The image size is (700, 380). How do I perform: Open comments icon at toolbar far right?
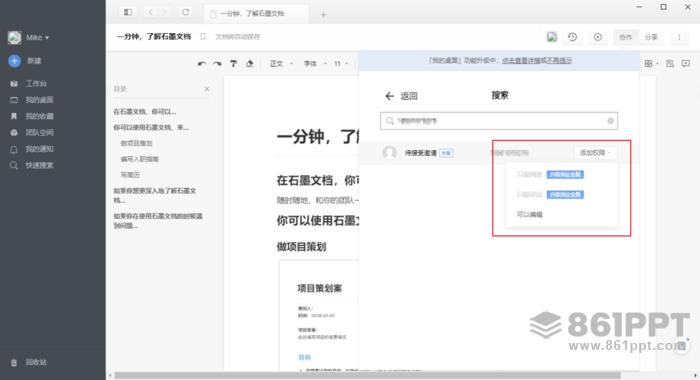(686, 64)
